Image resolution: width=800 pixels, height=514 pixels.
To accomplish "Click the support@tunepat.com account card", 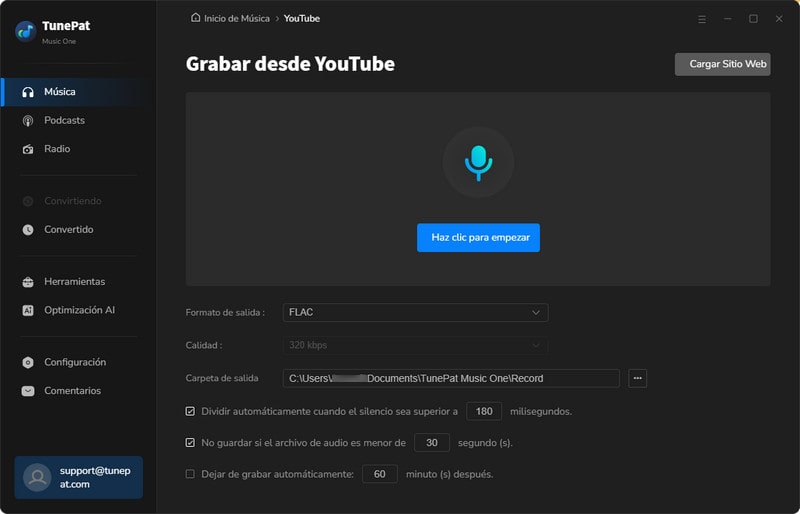I will click(x=79, y=477).
